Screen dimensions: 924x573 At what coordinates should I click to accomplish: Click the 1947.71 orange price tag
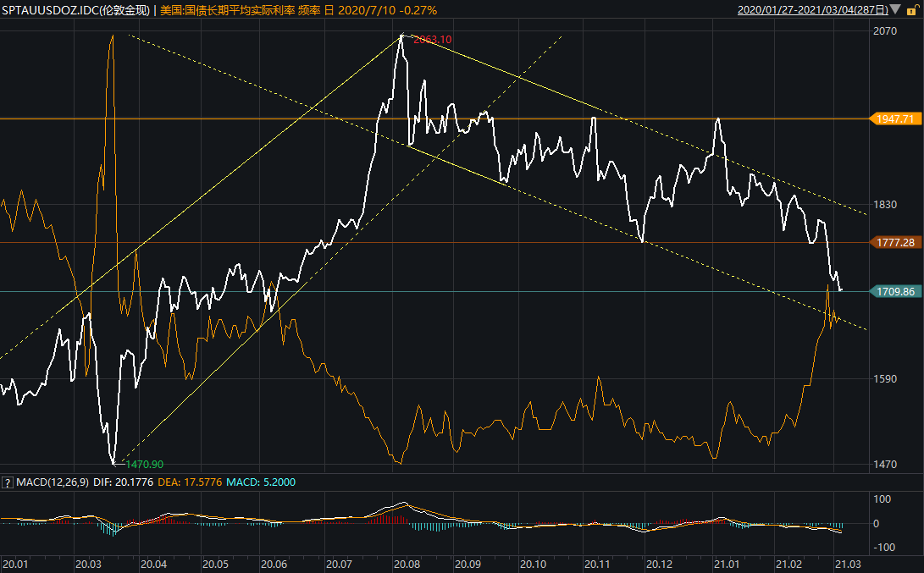[x=896, y=118]
